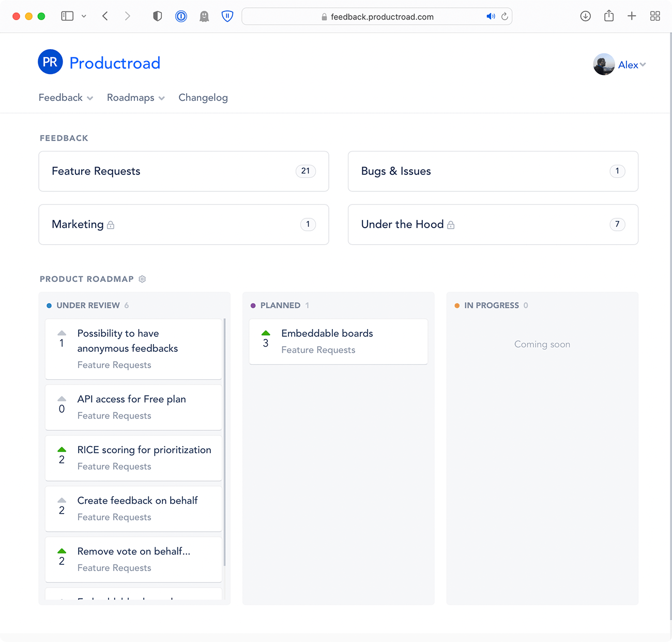Reload the page with refresh icon
The image size is (672, 642).
(x=505, y=17)
